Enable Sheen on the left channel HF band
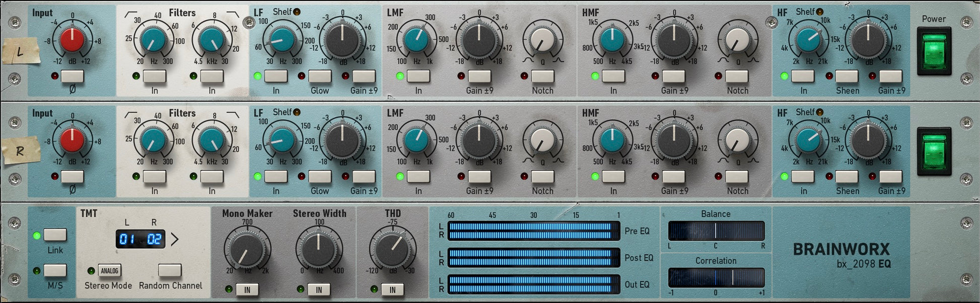Image resolution: width=980 pixels, height=303 pixels. (846, 77)
